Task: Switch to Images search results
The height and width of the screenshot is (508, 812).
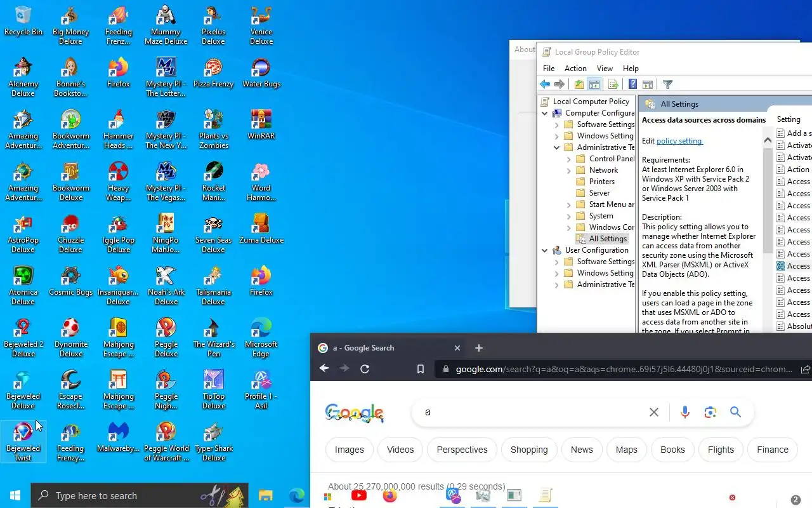Action: tap(349, 450)
